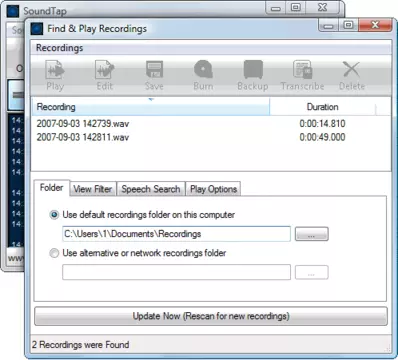Sort the list by the Duration column header
Screen dimensions: 398x360
322,107
